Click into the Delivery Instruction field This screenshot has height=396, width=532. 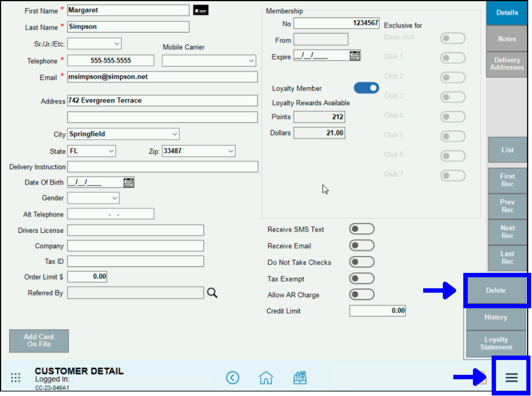(x=163, y=167)
